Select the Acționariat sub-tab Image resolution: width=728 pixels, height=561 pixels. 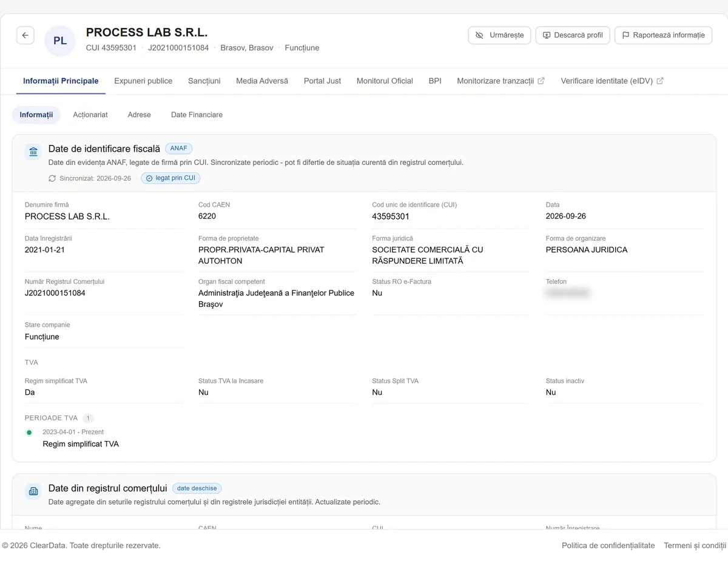tap(90, 115)
